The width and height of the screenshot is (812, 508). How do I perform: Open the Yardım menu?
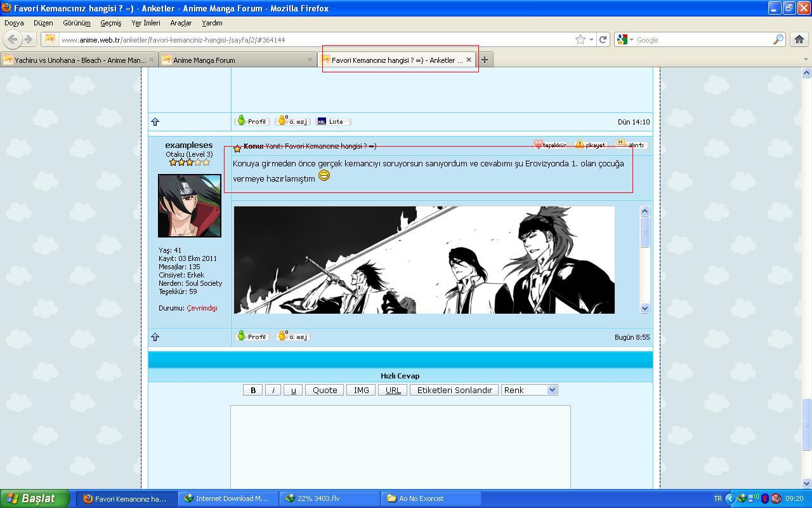click(212, 23)
